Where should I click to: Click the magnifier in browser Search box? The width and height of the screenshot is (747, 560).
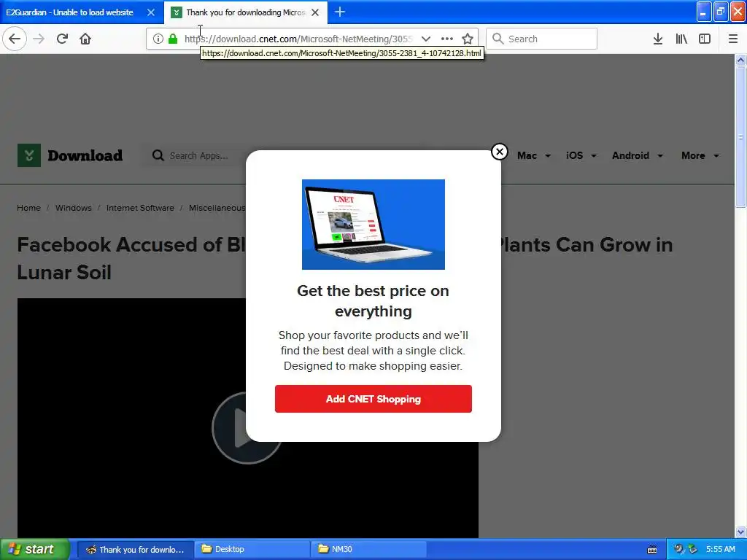498,39
